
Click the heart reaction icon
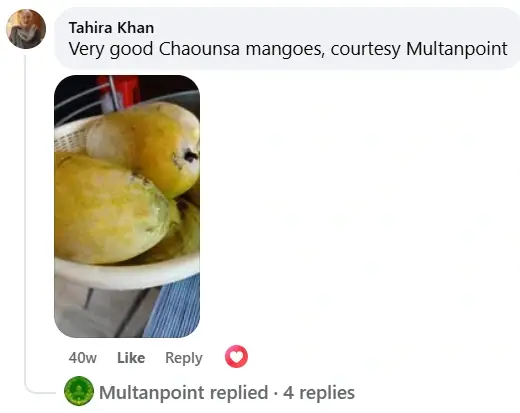(236, 357)
